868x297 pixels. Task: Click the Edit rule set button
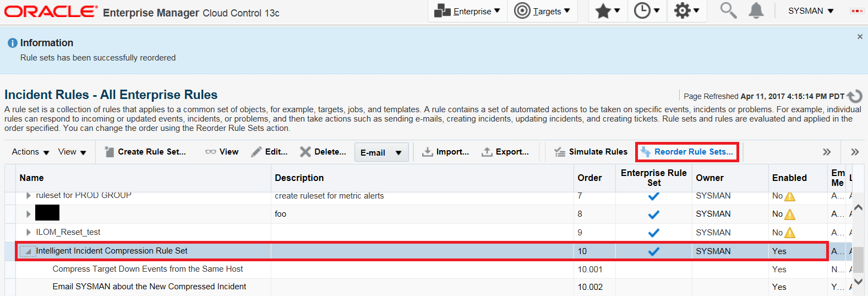[269, 152]
